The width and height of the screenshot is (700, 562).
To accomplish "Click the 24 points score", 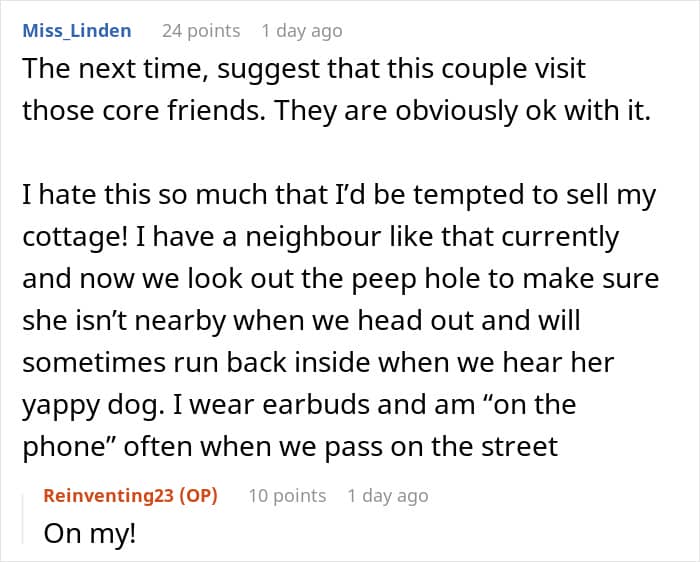I will 201,31.
